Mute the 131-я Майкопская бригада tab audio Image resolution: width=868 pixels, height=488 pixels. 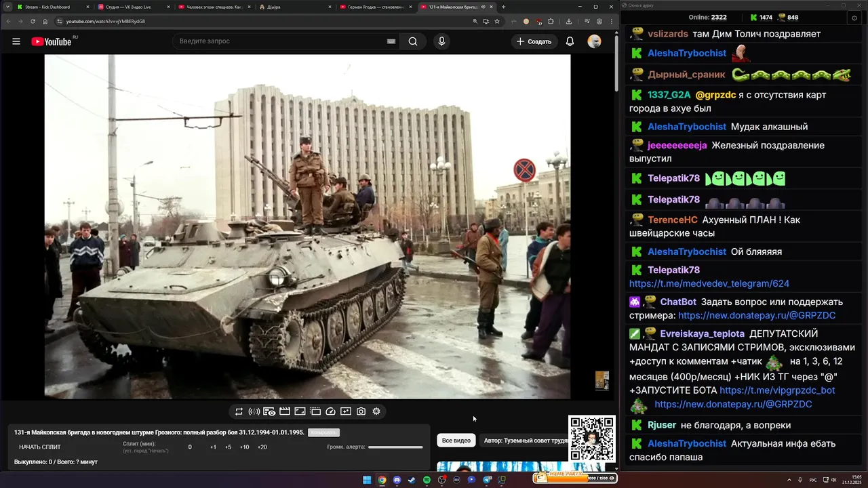pos(484,7)
